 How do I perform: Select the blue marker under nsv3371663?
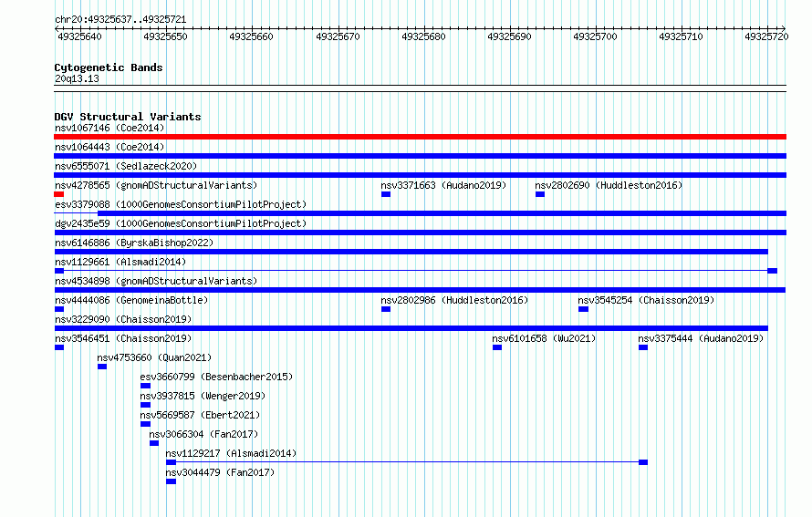click(386, 194)
